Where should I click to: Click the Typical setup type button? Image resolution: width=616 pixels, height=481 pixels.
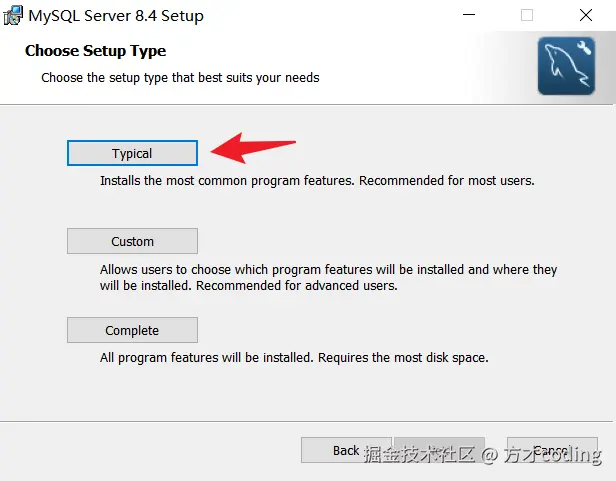coord(132,153)
